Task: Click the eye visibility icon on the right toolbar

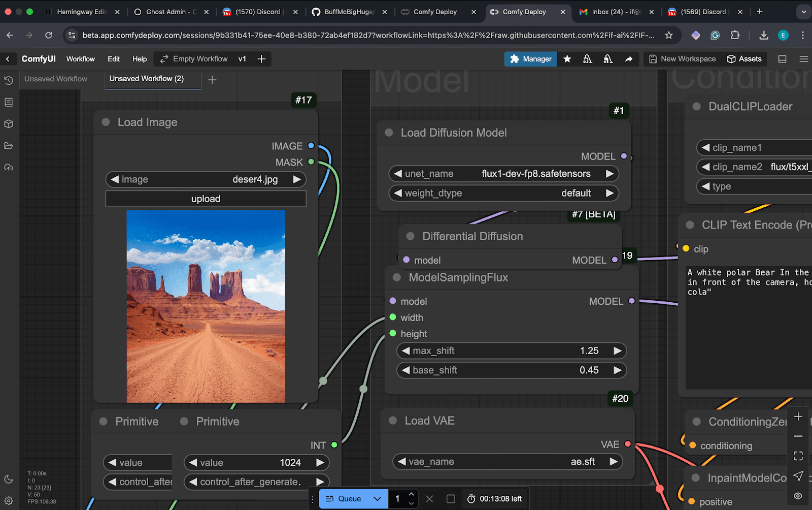Action: (x=798, y=496)
